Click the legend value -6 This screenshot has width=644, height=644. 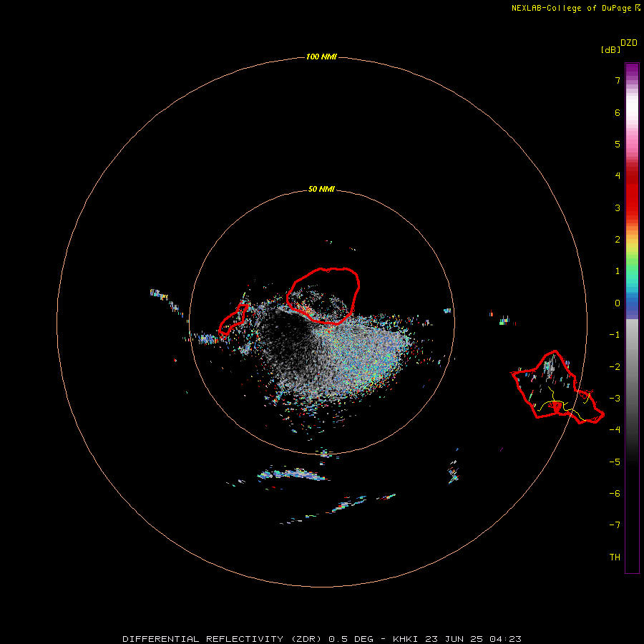click(615, 494)
